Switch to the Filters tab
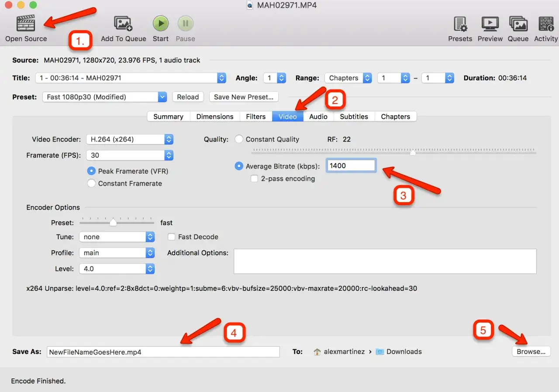This screenshot has width=559, height=392. (x=256, y=117)
